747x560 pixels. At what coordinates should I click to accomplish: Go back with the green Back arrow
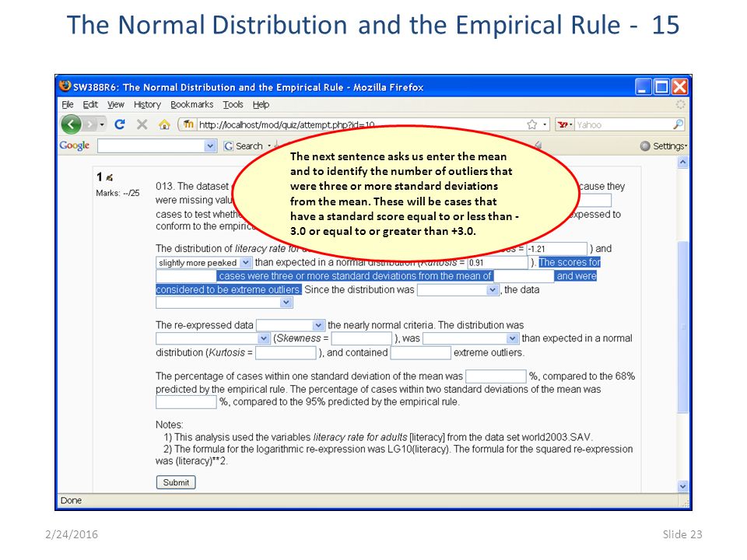[x=71, y=124]
